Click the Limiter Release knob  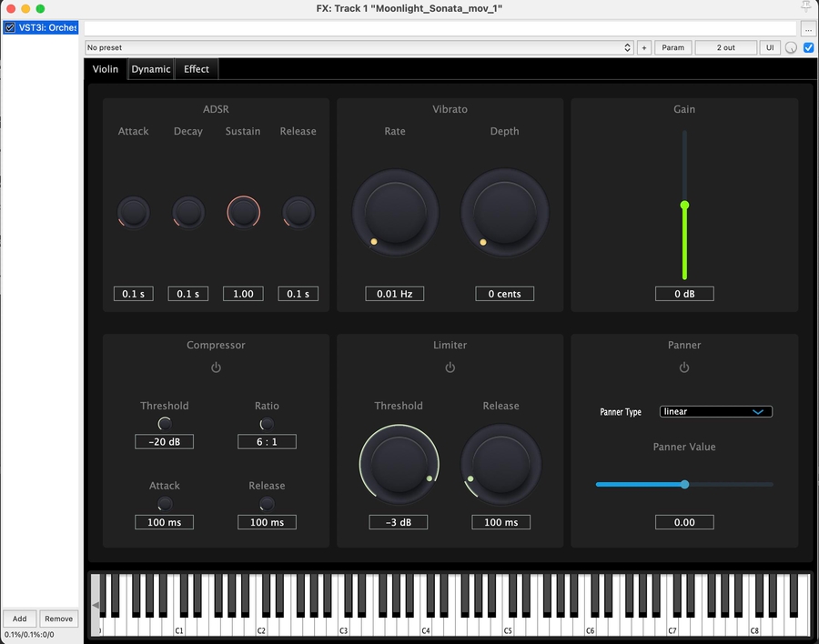(500, 464)
